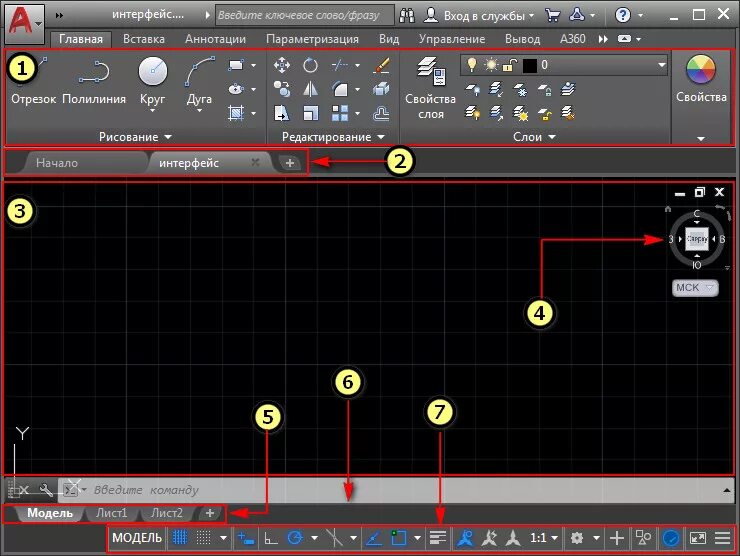
Task: Open the Лист2 layout tab
Action: pyautogui.click(x=167, y=513)
